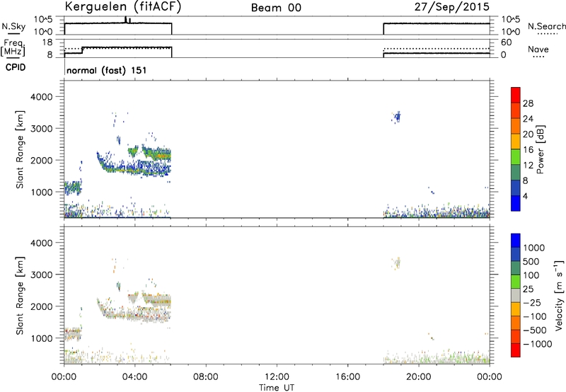
Task: Click the red bottom of the velocity colorbar
Action: tap(516, 350)
